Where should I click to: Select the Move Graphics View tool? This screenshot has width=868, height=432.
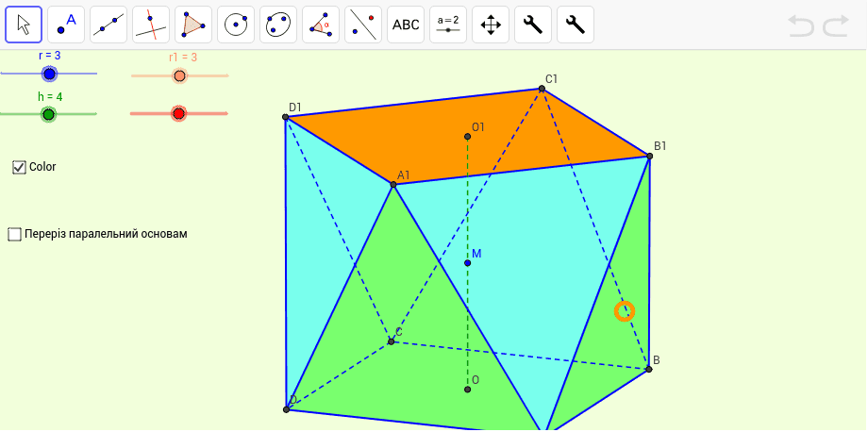point(491,25)
